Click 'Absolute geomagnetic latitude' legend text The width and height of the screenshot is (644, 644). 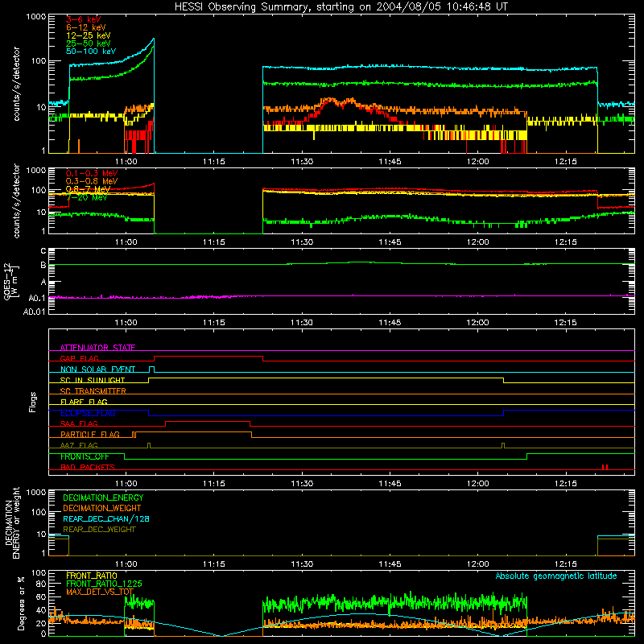pyautogui.click(x=556, y=576)
